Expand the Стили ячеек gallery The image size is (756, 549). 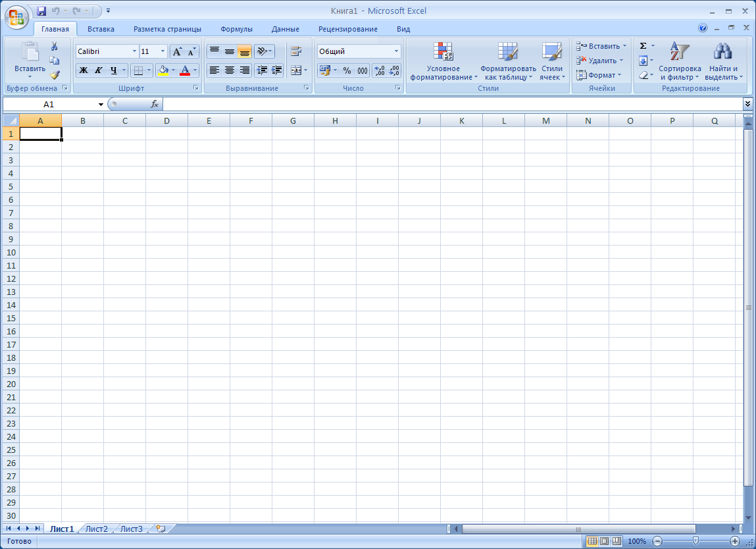click(551, 61)
